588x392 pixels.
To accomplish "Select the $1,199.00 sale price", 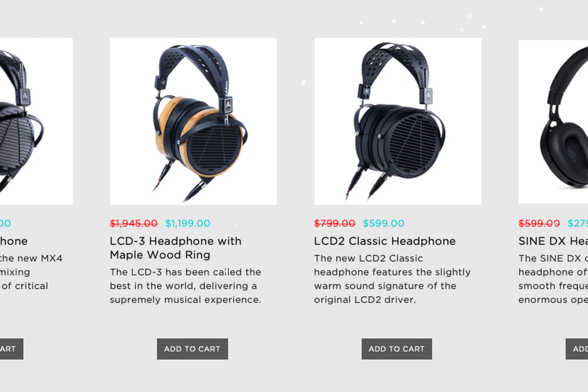I will click(x=188, y=223).
